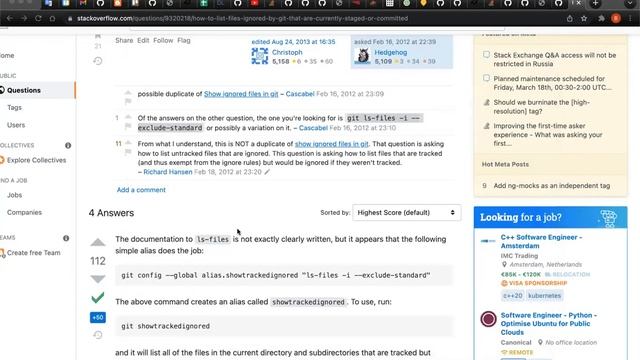Open Explore Collectives in the sidebar
The image size is (640, 360).
pyautogui.click(x=36, y=160)
